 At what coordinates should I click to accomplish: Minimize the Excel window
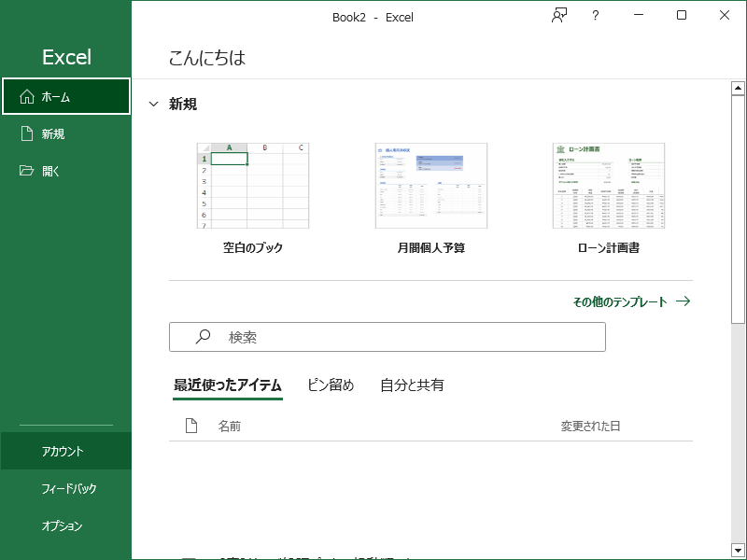[x=639, y=15]
